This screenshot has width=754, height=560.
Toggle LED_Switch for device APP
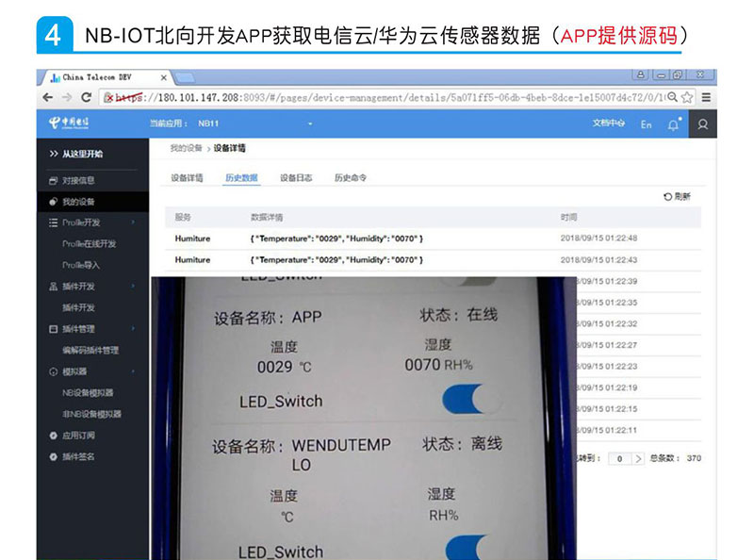click(470, 400)
